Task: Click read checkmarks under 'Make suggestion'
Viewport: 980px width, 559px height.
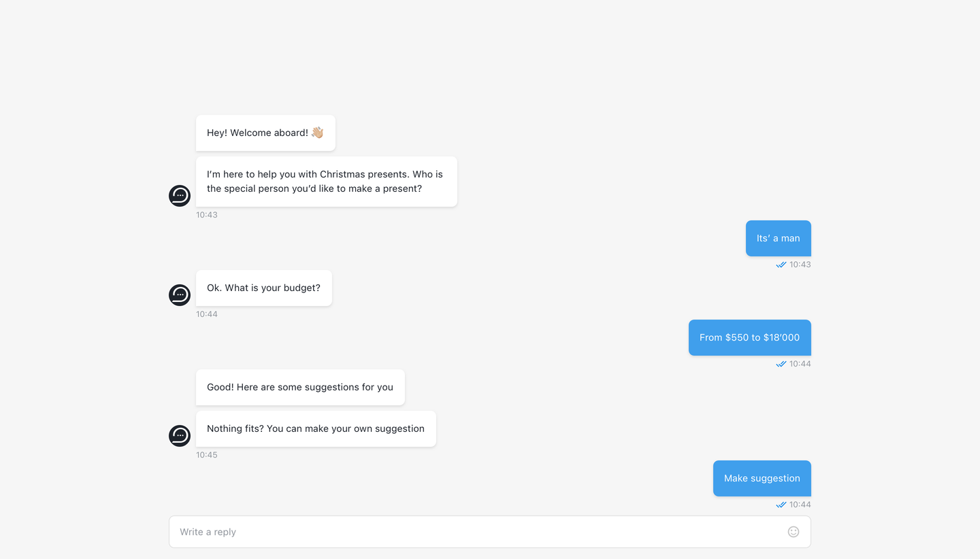Action: point(781,505)
